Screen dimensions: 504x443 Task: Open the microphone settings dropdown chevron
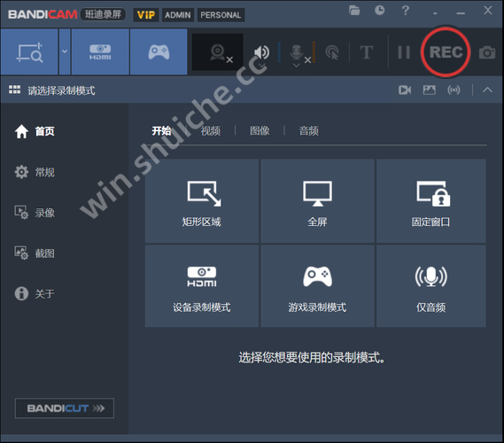[x=297, y=66]
